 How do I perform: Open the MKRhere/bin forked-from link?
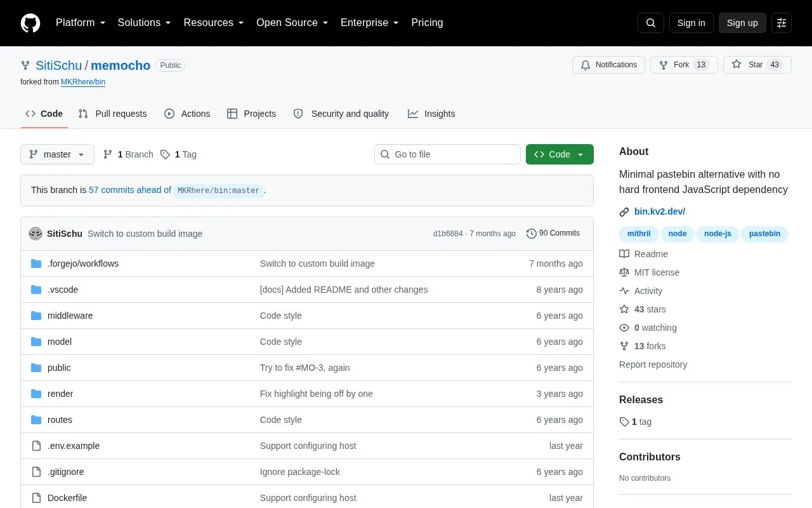click(x=83, y=82)
